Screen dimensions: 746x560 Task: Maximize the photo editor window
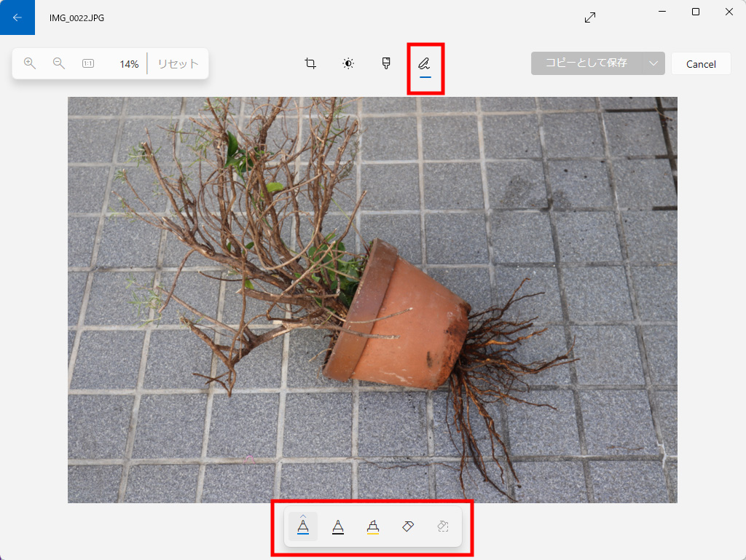click(x=696, y=12)
